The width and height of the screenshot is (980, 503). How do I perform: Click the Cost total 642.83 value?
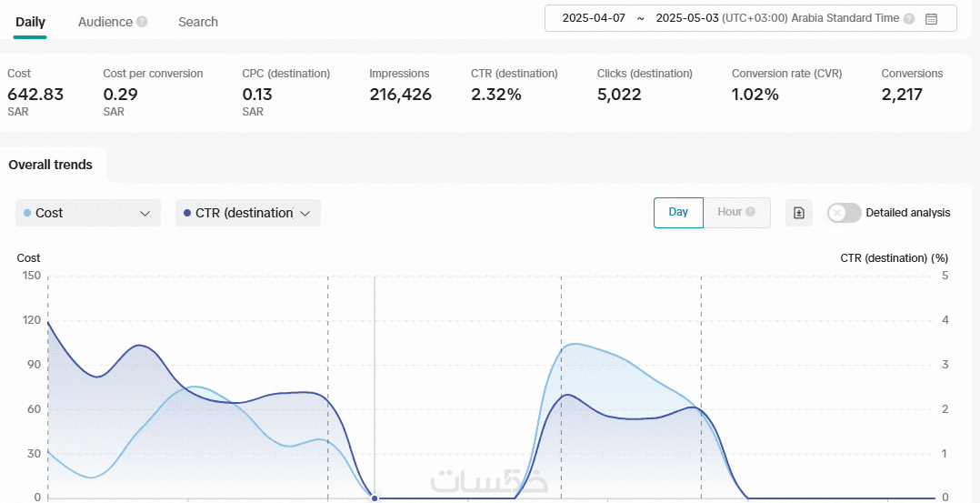35,95
